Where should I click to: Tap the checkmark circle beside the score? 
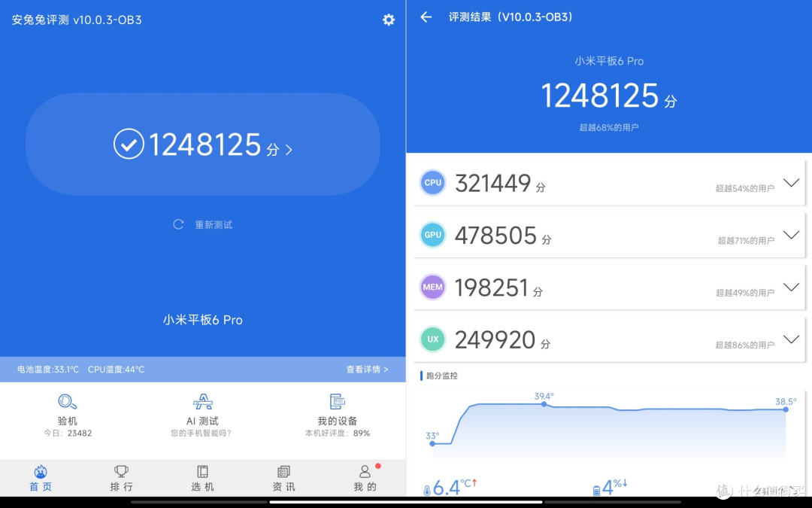[x=129, y=144]
